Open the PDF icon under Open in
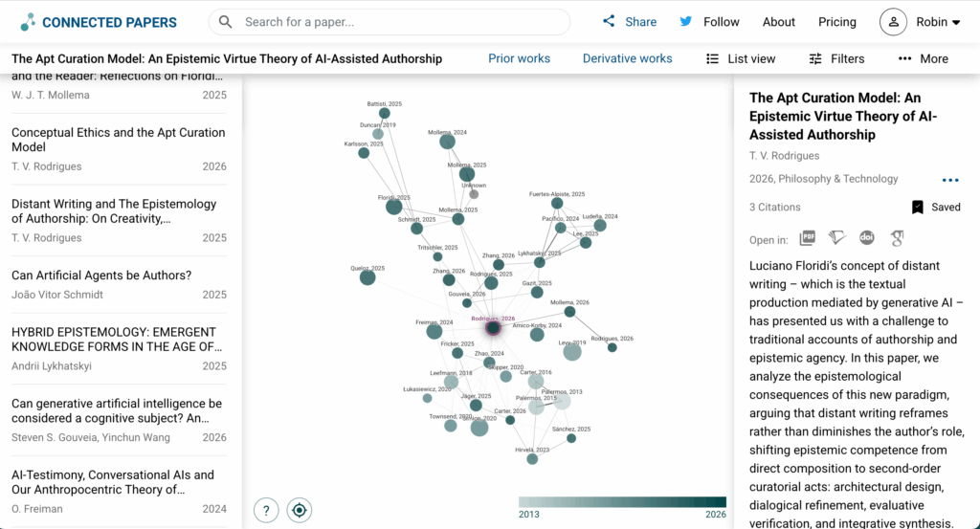 point(808,238)
